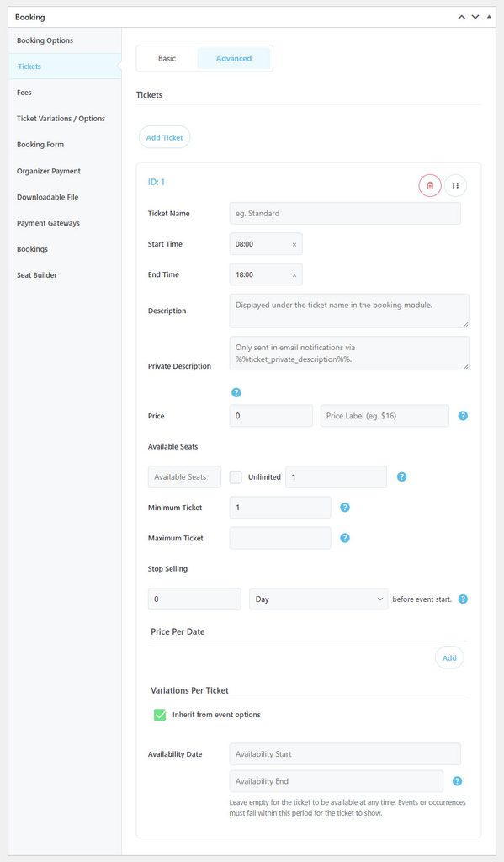504x862 pixels.
Task: Open Downloadable File section
Action: 65,197
